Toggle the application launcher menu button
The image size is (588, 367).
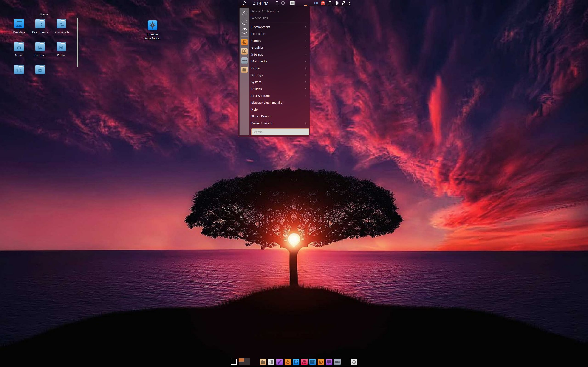(x=244, y=3)
